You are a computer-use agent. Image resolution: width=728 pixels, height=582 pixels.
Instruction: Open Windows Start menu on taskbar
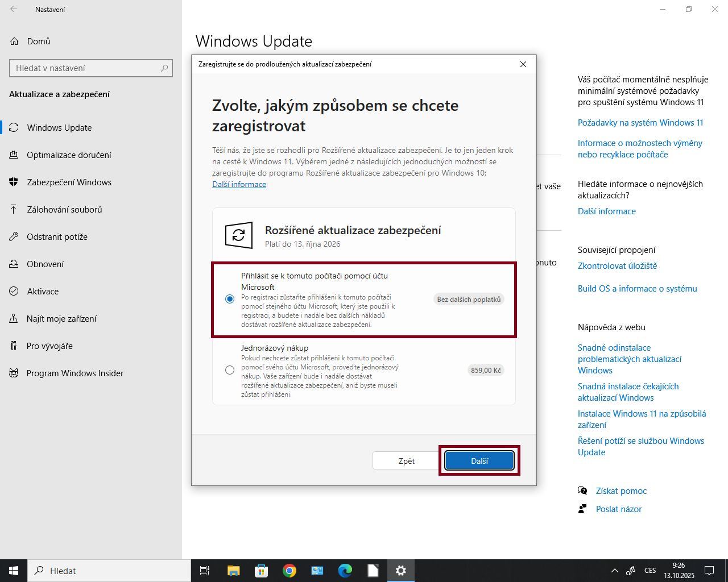[x=14, y=571]
